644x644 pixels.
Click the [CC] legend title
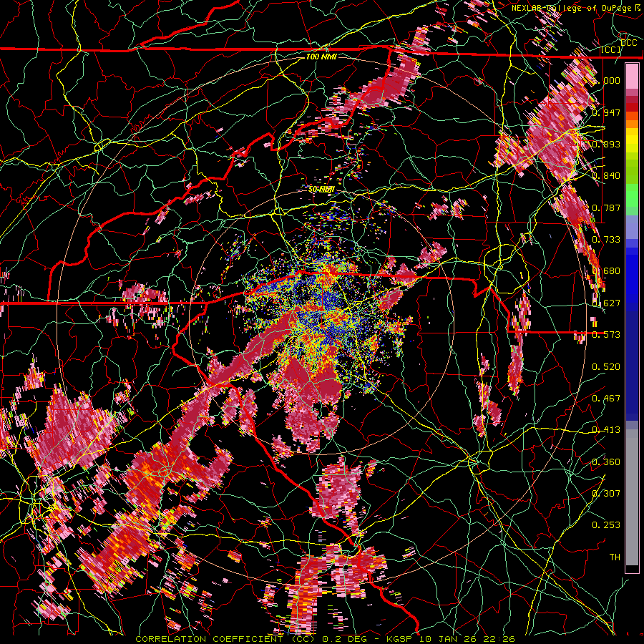coord(611,49)
